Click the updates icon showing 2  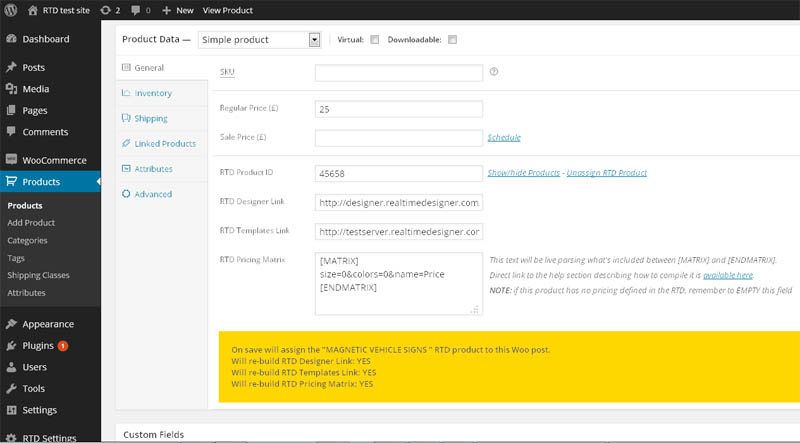105,10
